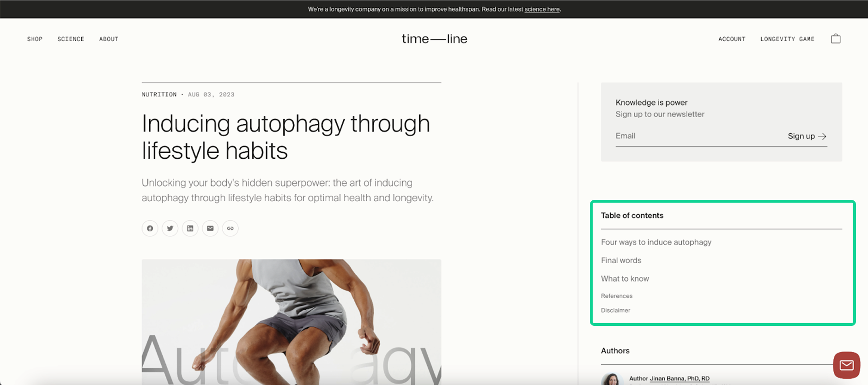868x385 pixels.
Task: Click the article title heading
Action: 286,137
